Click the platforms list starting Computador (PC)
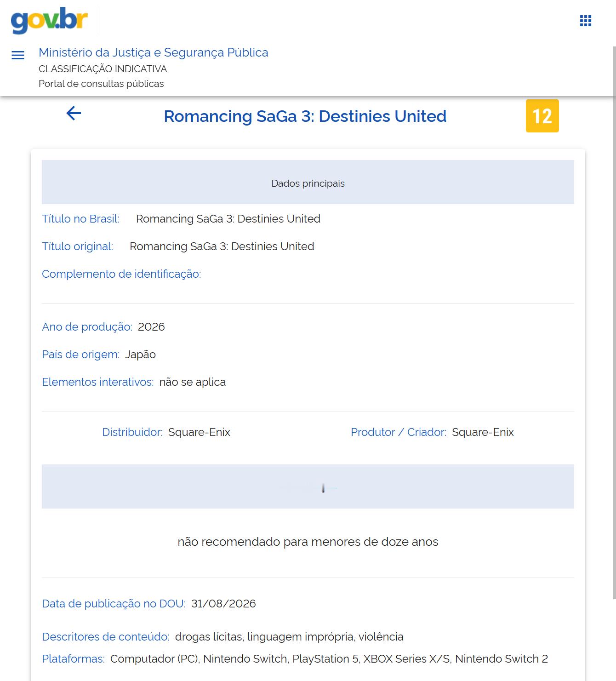 pos(329,659)
